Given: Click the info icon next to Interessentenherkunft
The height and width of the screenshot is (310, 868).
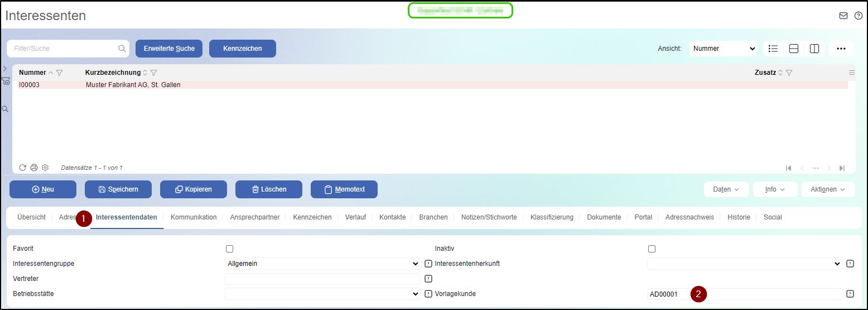Looking at the screenshot, I should [x=850, y=264].
